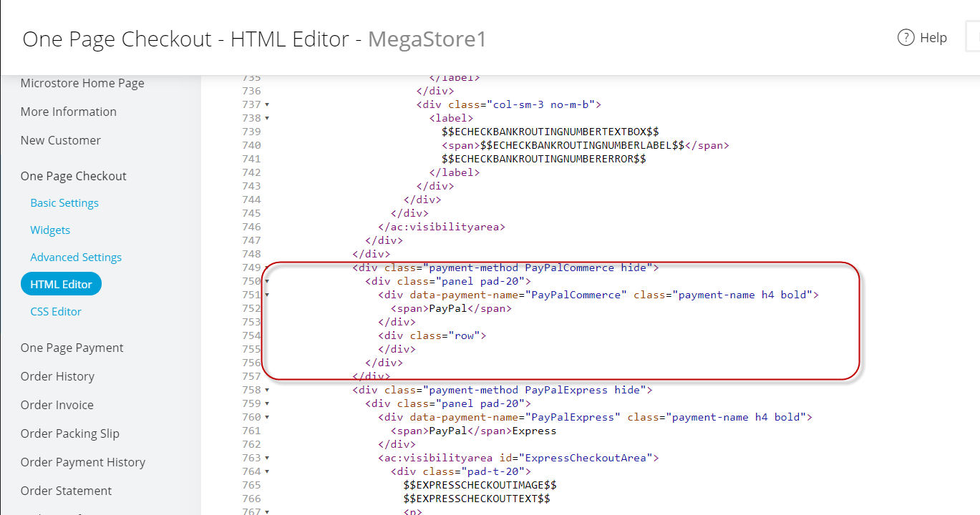Open Order Packing Slip in sidebar
This screenshot has height=515, width=980.
pos(70,433)
